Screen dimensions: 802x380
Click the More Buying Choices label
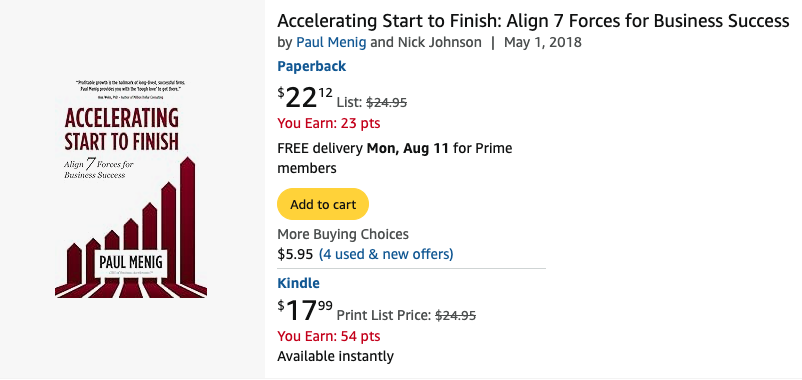click(343, 235)
